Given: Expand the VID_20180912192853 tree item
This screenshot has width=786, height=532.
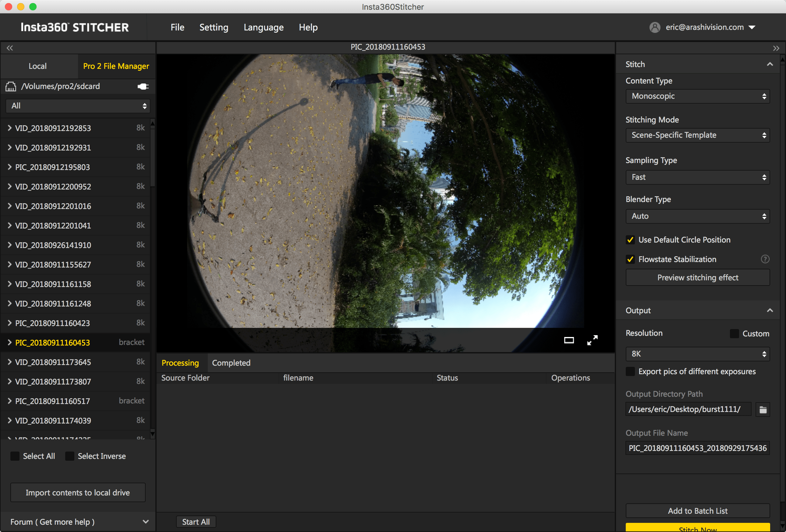Looking at the screenshot, I should click(9, 128).
